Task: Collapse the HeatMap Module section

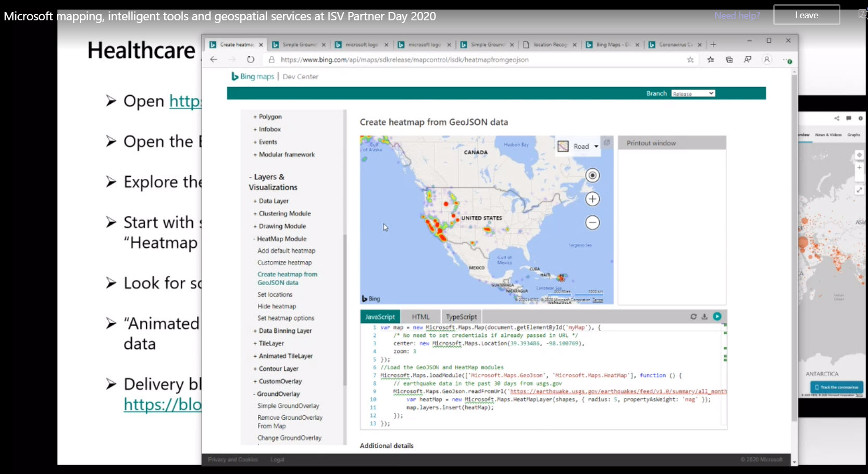Action: 280,239
